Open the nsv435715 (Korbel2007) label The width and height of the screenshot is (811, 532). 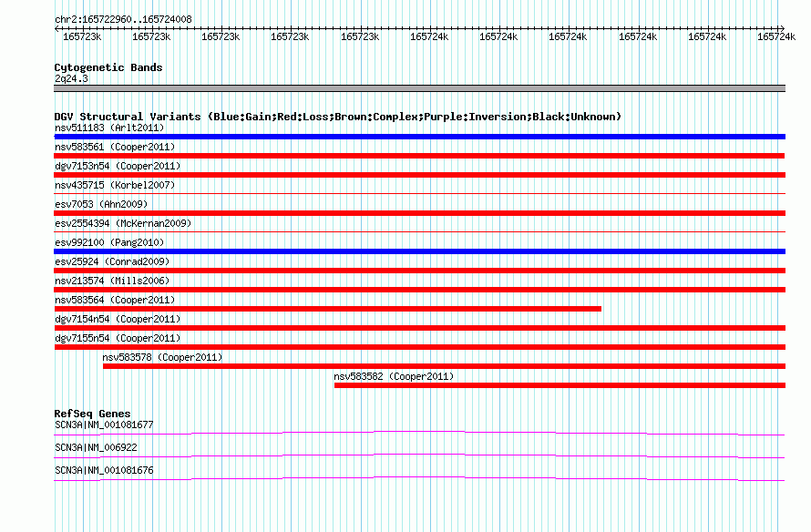pyautogui.click(x=115, y=185)
